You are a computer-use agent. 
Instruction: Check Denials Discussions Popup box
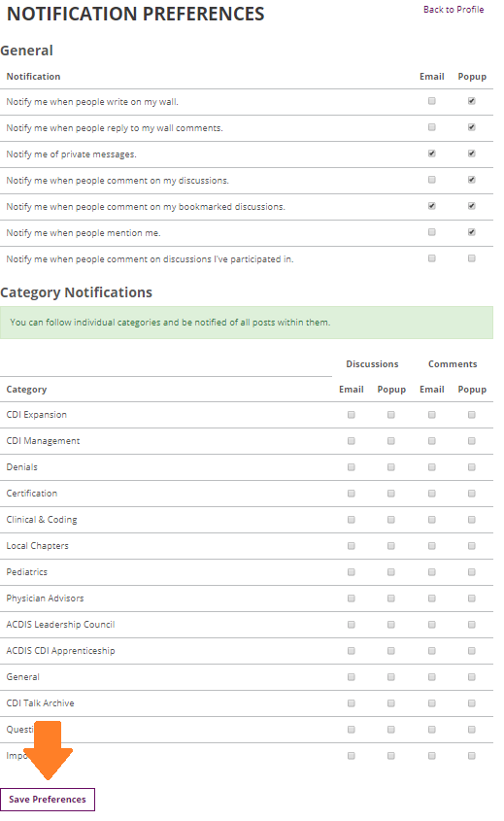(x=391, y=467)
